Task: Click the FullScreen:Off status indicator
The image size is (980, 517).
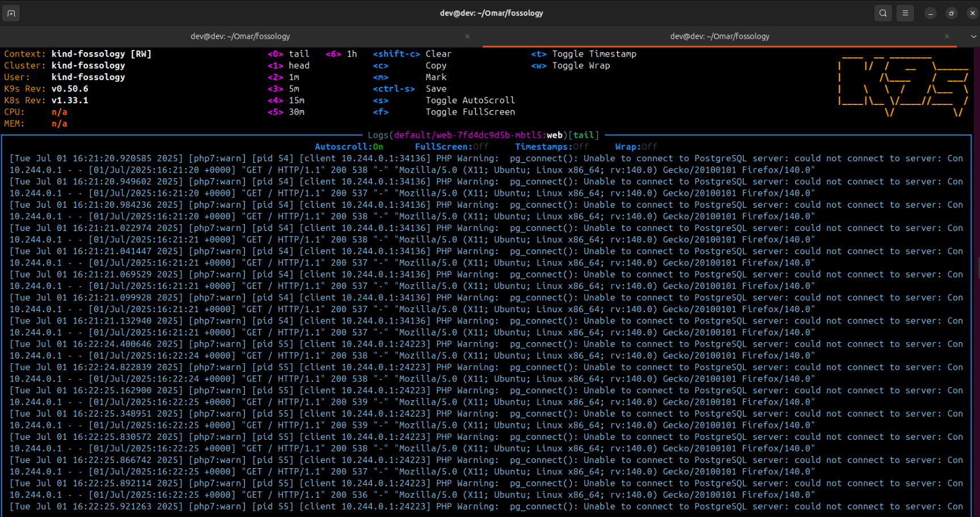Action: 451,147
